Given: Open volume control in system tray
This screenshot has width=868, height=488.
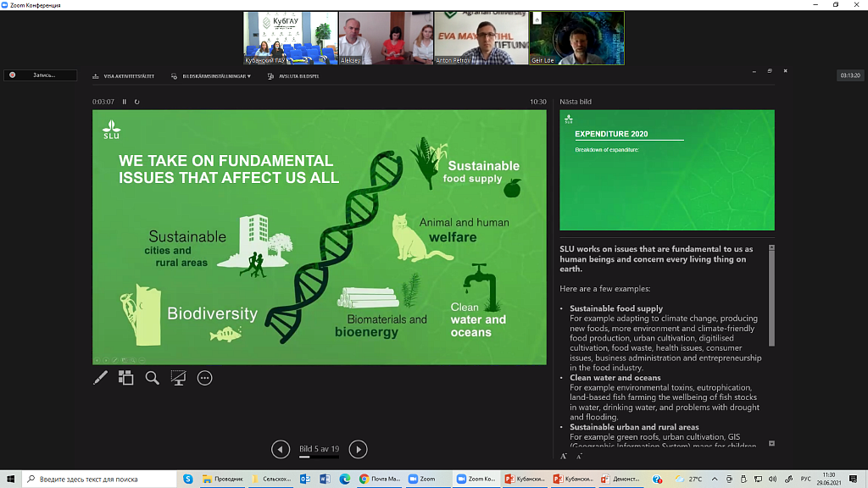Looking at the screenshot, I should click(773, 480).
